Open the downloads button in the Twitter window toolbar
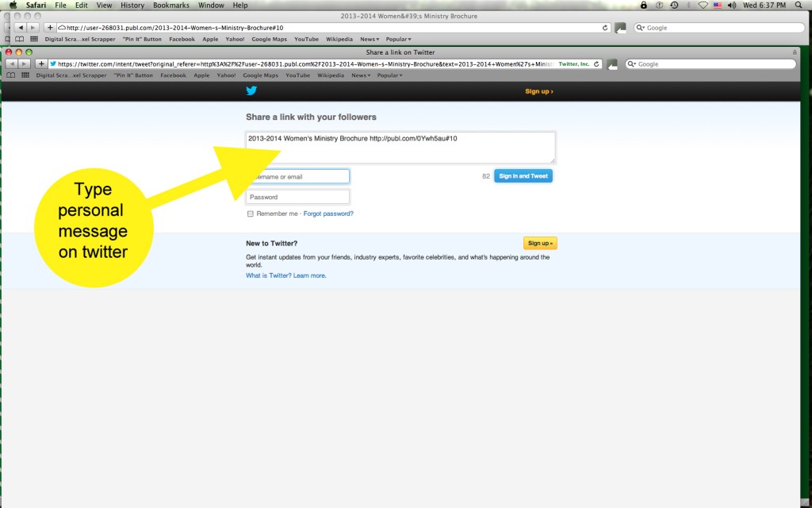Image resolution: width=812 pixels, height=508 pixels. (613, 64)
